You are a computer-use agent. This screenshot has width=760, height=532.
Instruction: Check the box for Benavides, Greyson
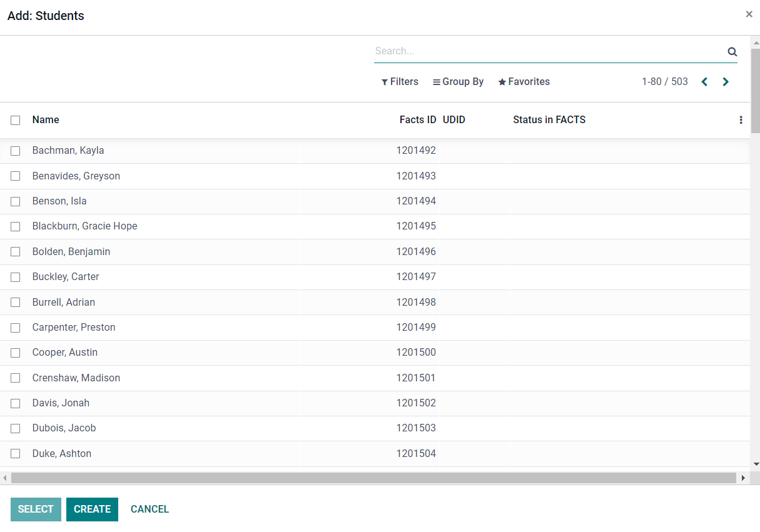tap(16, 176)
